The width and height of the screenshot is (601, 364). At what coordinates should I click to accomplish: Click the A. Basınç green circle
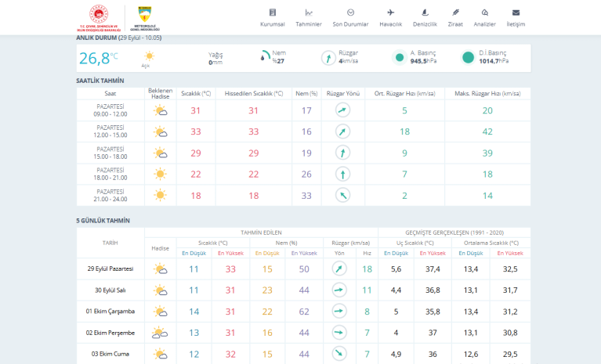(400, 57)
